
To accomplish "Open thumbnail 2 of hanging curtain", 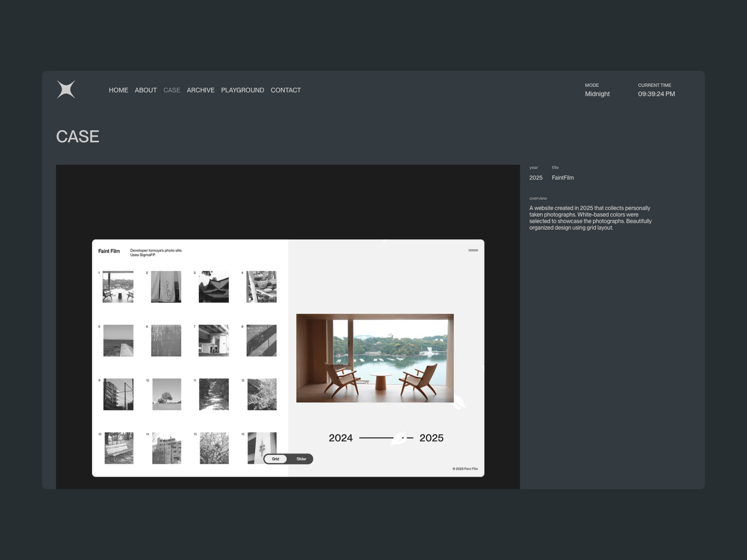I will pos(166,287).
